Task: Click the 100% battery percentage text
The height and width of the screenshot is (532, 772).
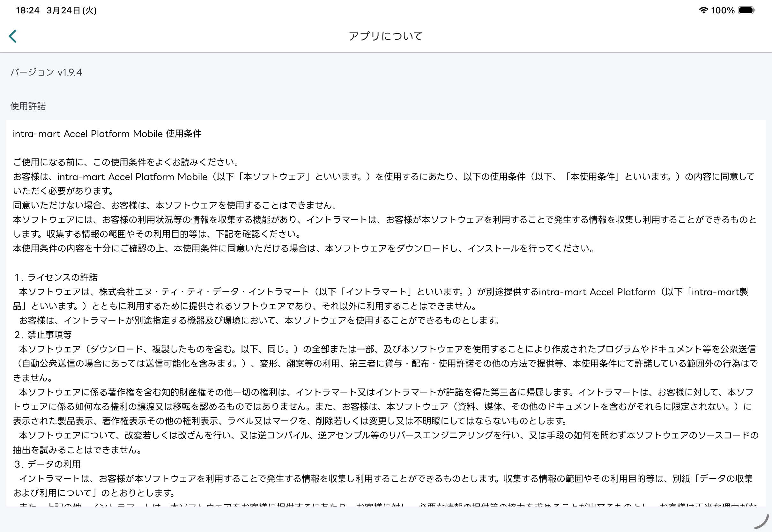Action: (722, 10)
